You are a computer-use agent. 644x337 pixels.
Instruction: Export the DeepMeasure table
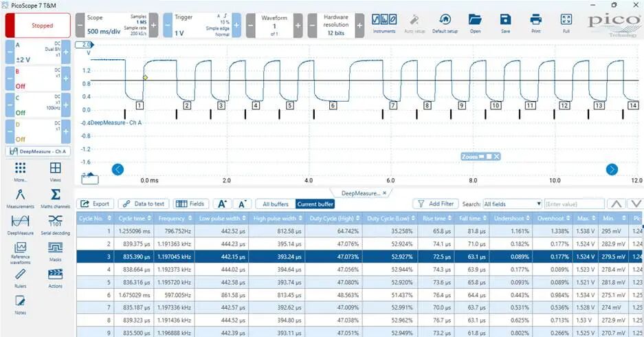pyautogui.click(x=95, y=204)
